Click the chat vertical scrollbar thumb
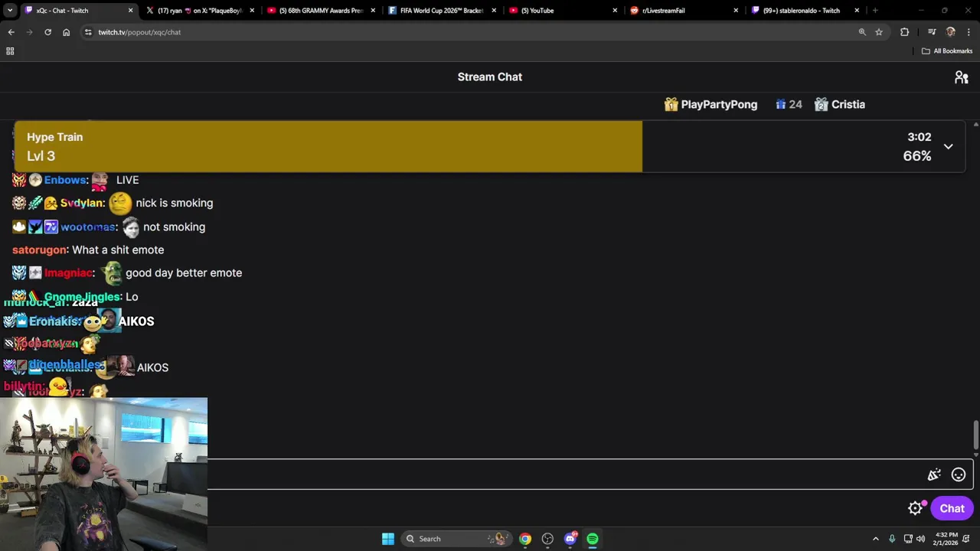The image size is (980, 551). point(975,435)
